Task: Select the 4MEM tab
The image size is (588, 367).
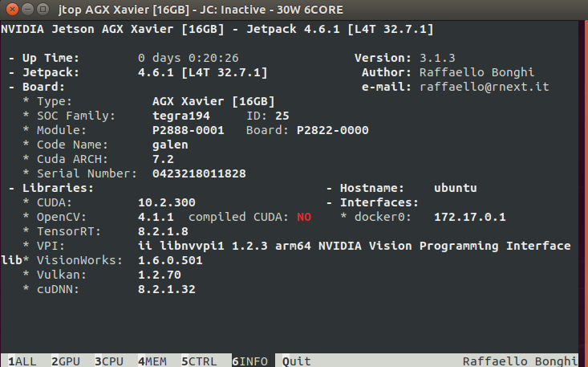Action: [152, 361]
